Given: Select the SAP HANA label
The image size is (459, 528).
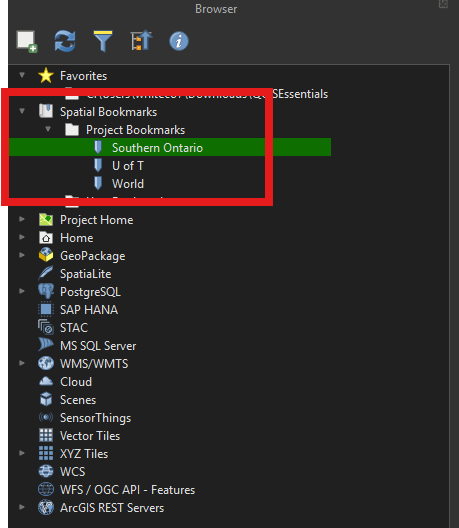Looking at the screenshot, I should pyautogui.click(x=89, y=310).
